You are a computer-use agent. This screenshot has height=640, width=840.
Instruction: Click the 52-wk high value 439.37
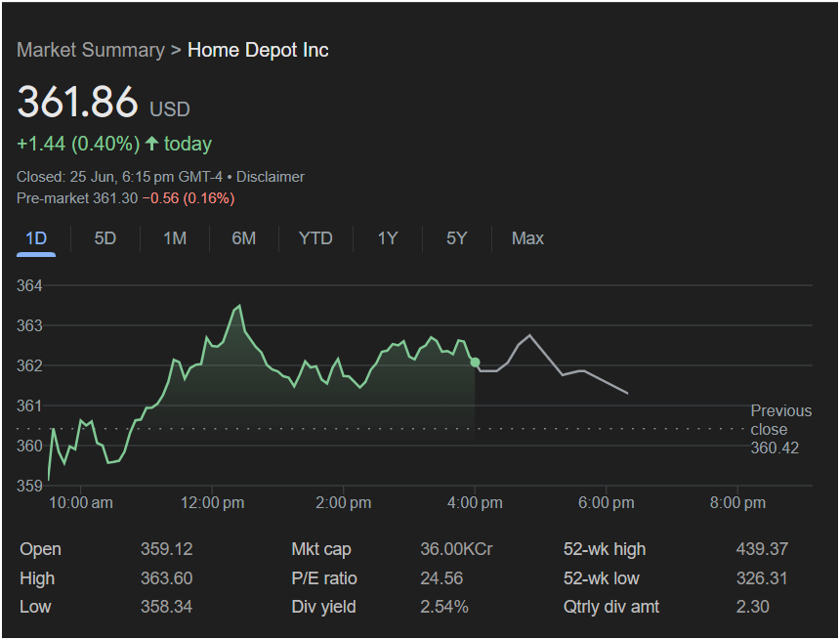pos(762,549)
